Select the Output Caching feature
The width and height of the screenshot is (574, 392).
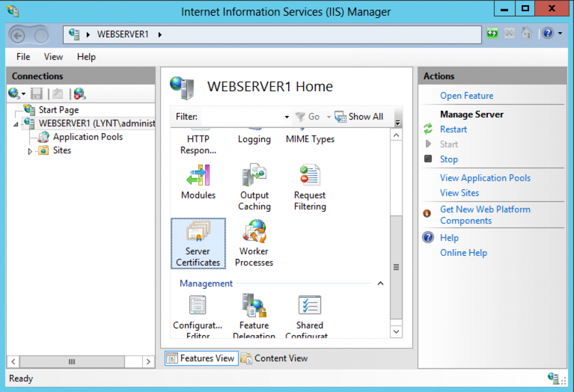click(x=254, y=183)
